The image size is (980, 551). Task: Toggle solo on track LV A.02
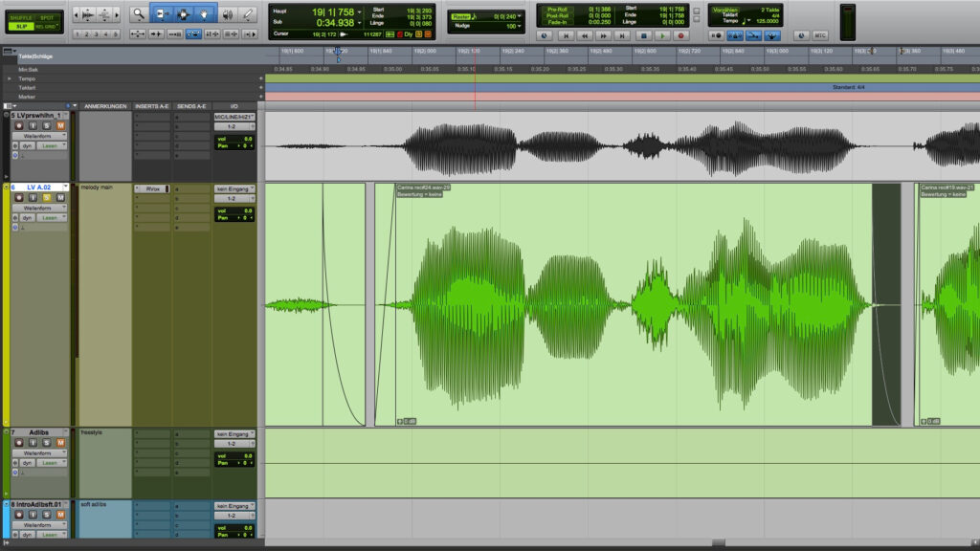46,197
